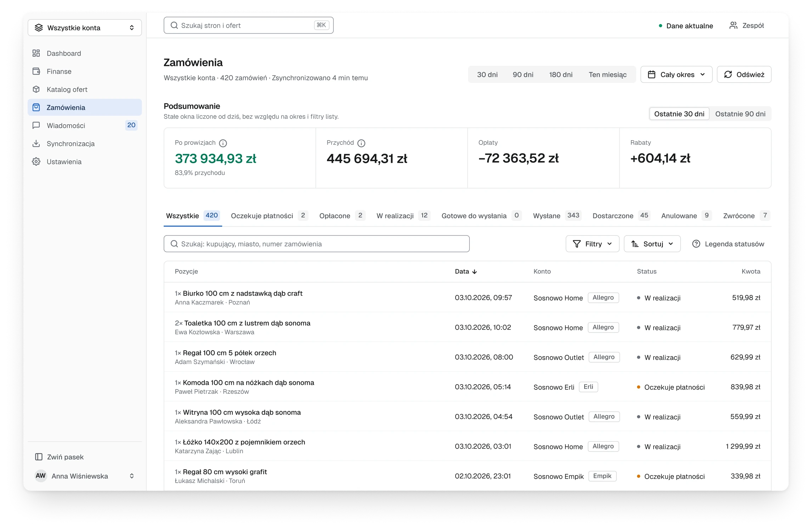Click the arrow icon beside Data header
The image size is (812, 529).
pyautogui.click(x=475, y=272)
